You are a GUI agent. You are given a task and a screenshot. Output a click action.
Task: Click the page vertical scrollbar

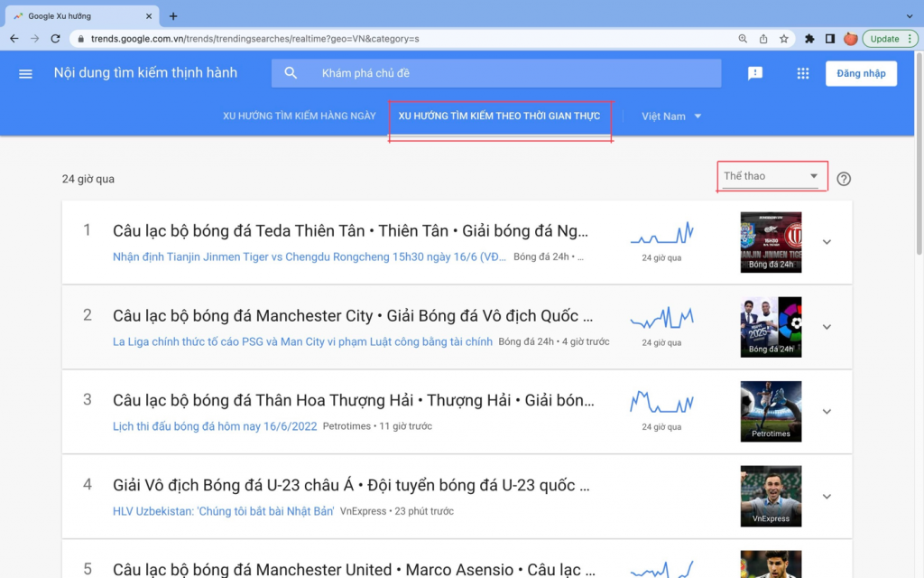pos(919,154)
